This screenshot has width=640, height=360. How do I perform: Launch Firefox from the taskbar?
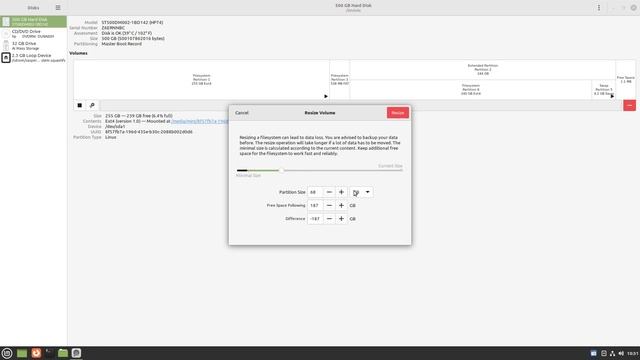pos(36,353)
